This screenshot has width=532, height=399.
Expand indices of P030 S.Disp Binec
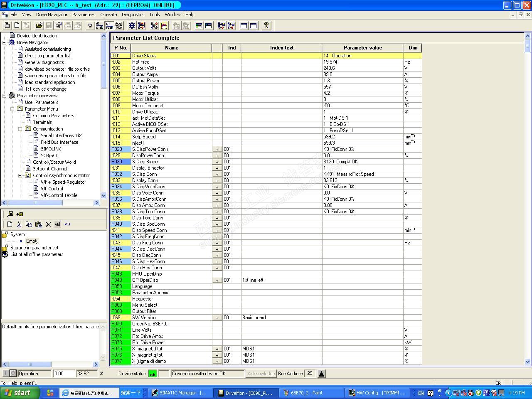pyautogui.click(x=217, y=162)
